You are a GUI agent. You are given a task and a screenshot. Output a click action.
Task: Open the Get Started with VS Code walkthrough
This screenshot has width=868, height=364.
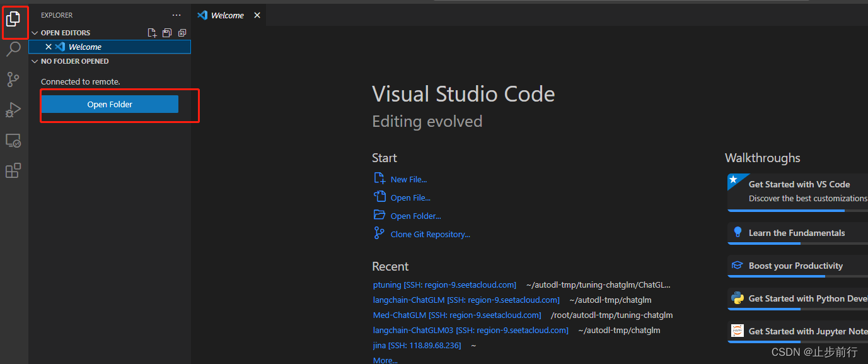pyautogui.click(x=797, y=192)
